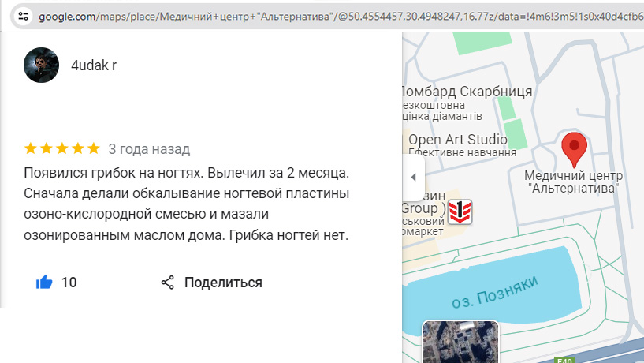The height and width of the screenshot is (363, 644).
Task: Click the reviewer name 4udak r
Action: tap(94, 65)
